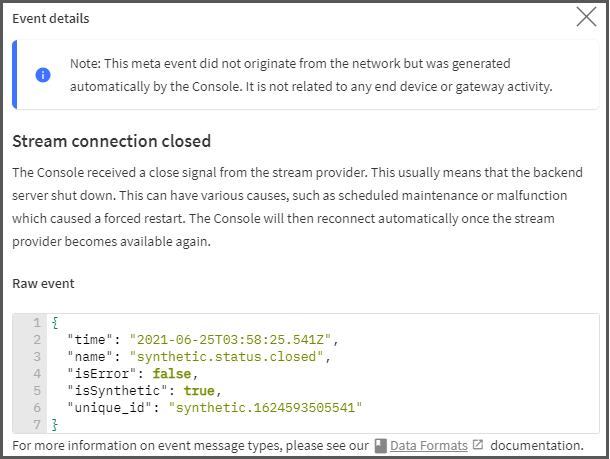Click the "Event details" dialog title
This screenshot has height=459, width=610.
(x=51, y=18)
